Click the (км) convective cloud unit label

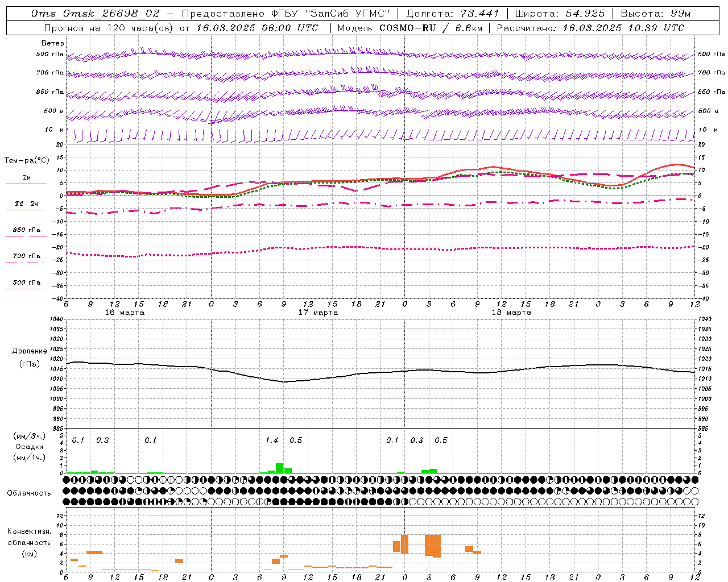tap(30, 554)
